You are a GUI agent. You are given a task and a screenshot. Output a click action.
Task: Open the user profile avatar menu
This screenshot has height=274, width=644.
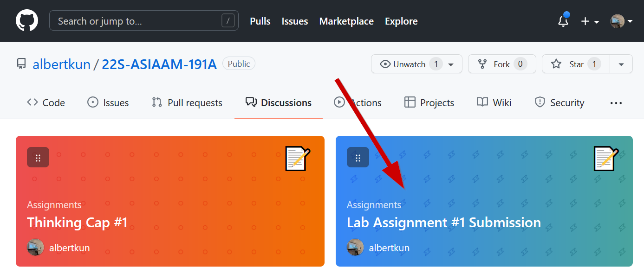621,21
